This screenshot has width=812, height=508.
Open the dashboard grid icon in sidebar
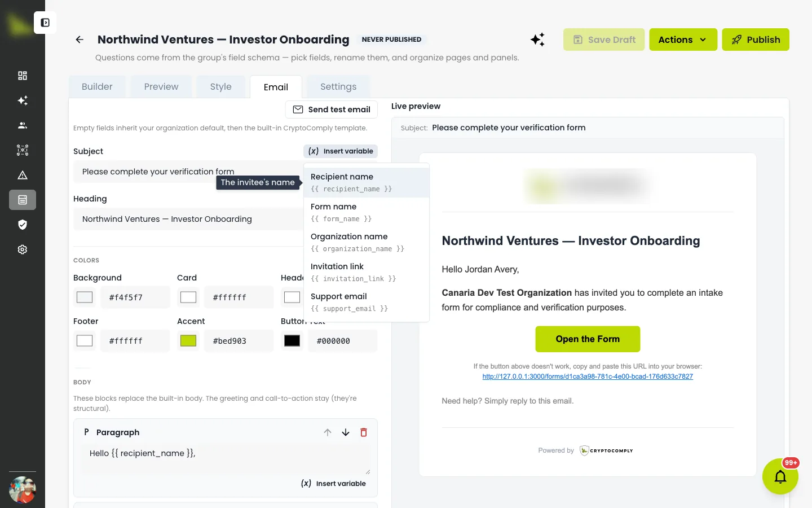(23, 76)
